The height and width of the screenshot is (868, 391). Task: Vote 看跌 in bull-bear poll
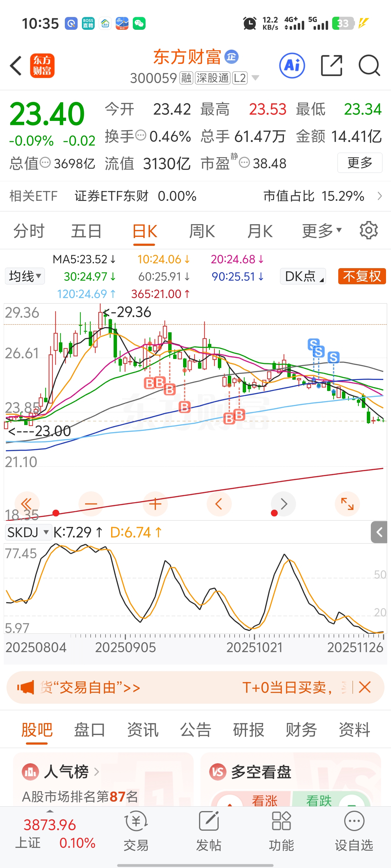(319, 800)
